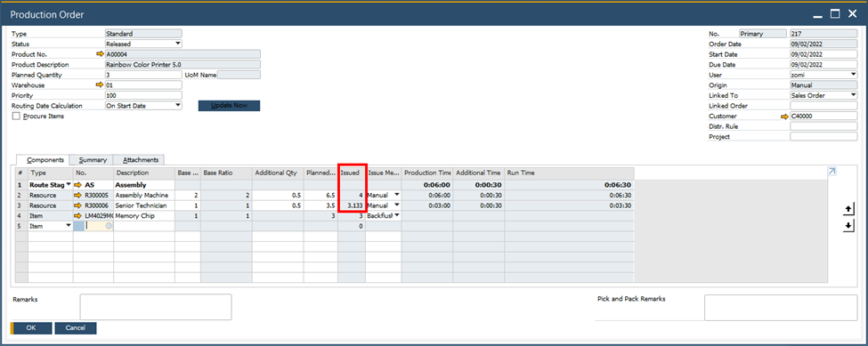The width and height of the screenshot is (868, 346).
Task: Select row number 1 header
Action: (x=21, y=185)
